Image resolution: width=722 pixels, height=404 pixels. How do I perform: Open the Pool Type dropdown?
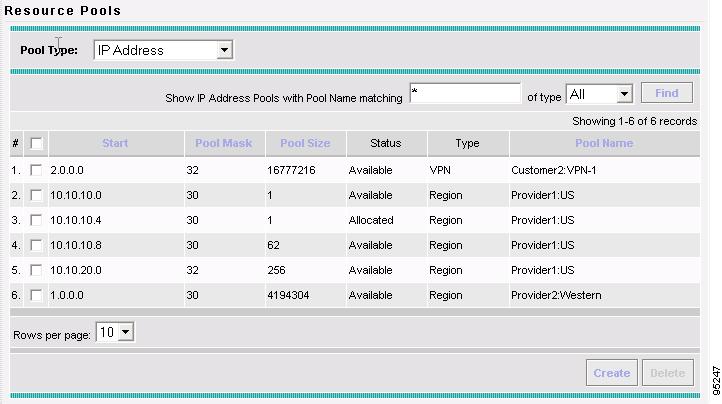click(x=163, y=50)
